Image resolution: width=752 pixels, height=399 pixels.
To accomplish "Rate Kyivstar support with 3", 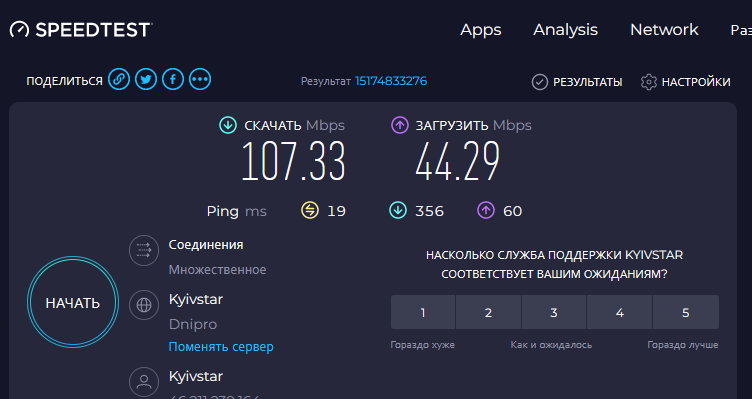I will click(554, 312).
